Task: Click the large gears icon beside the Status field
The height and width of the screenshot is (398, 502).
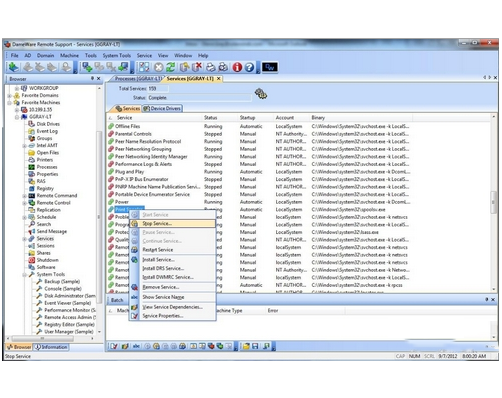Action: (261, 94)
